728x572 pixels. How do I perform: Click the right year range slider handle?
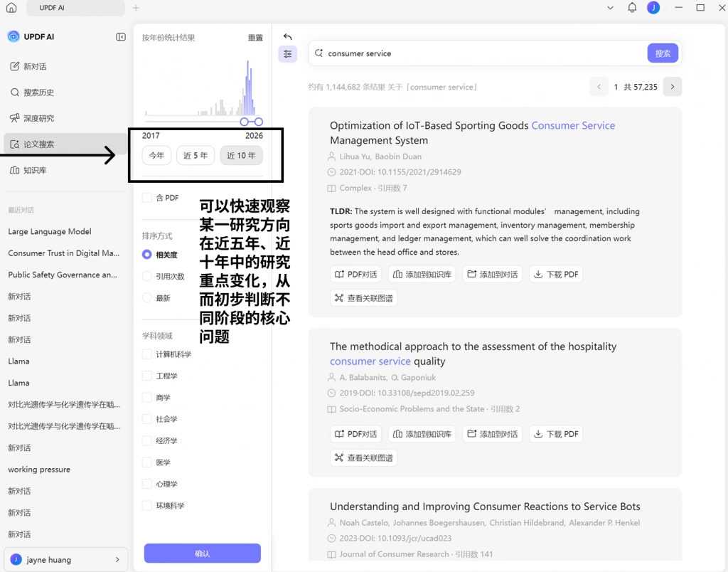pos(259,122)
